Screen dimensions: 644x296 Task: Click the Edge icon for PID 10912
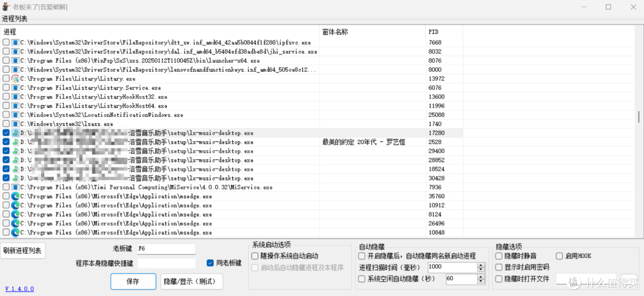[x=15, y=205]
